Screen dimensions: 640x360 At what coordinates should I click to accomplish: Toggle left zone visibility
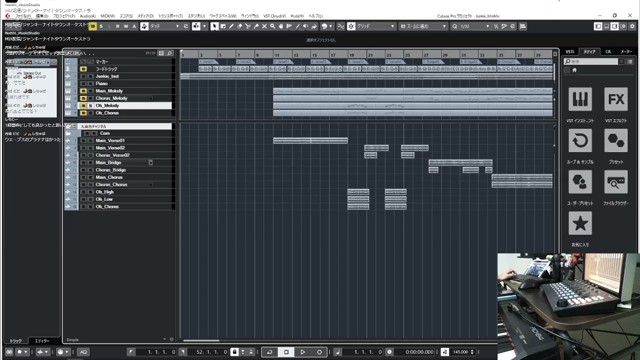[598, 26]
